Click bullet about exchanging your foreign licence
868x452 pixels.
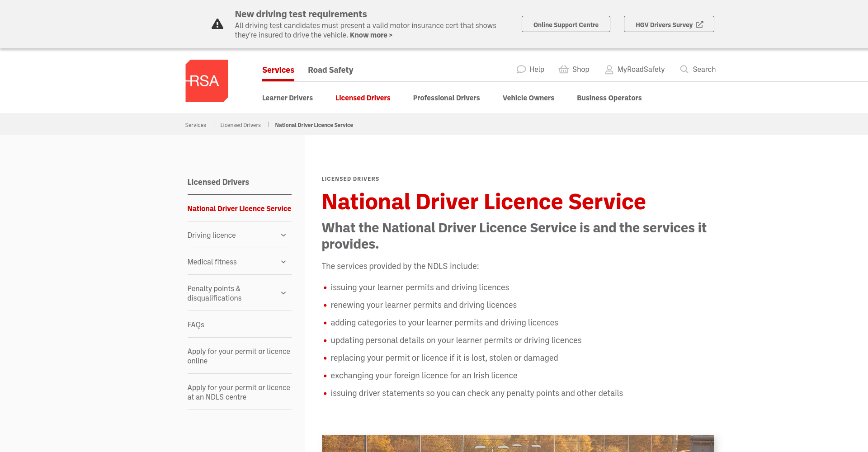coord(424,376)
